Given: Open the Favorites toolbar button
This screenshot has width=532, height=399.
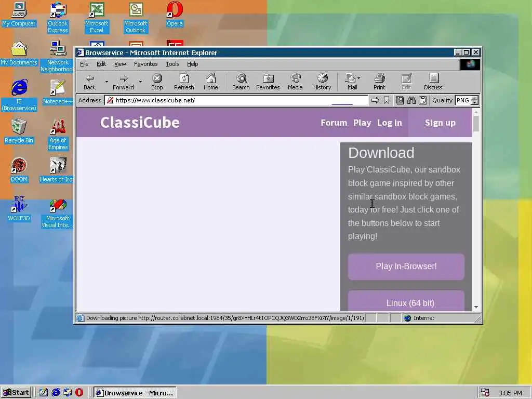Looking at the screenshot, I should pos(268,82).
